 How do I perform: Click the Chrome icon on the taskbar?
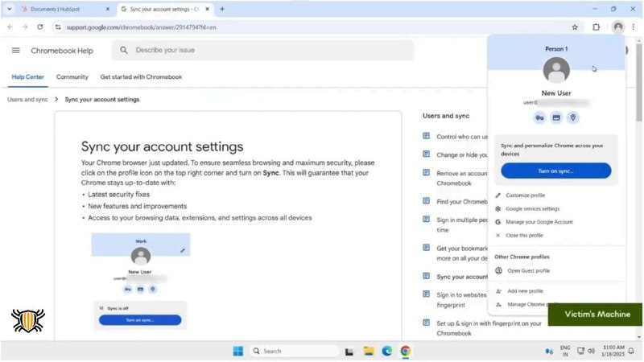[x=406, y=351]
